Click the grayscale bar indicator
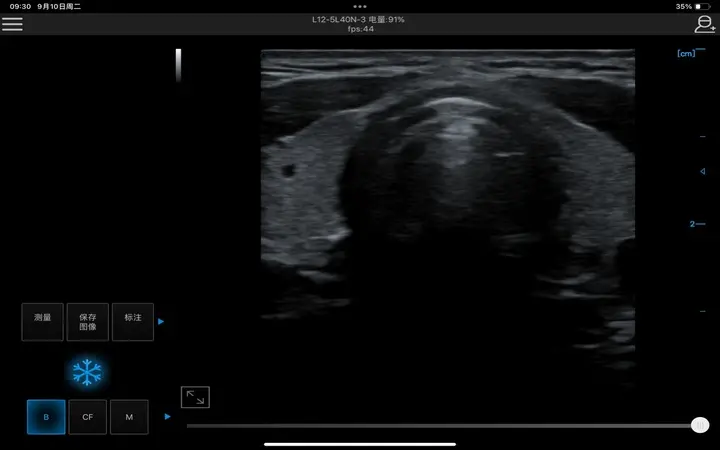 (x=178, y=65)
